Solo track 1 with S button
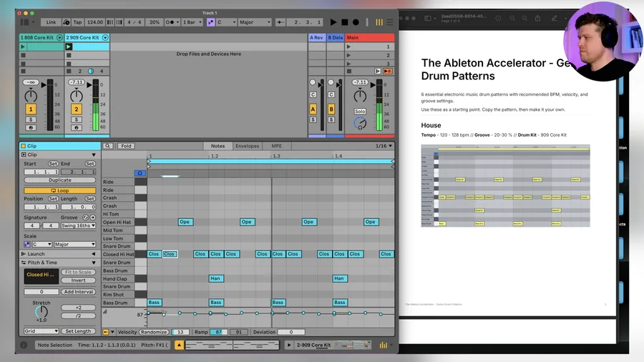Viewport: 644px width, 362px height. (31, 119)
